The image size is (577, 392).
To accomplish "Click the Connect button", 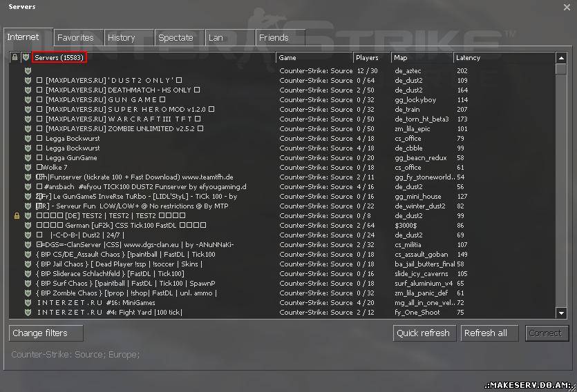I will [x=547, y=333].
